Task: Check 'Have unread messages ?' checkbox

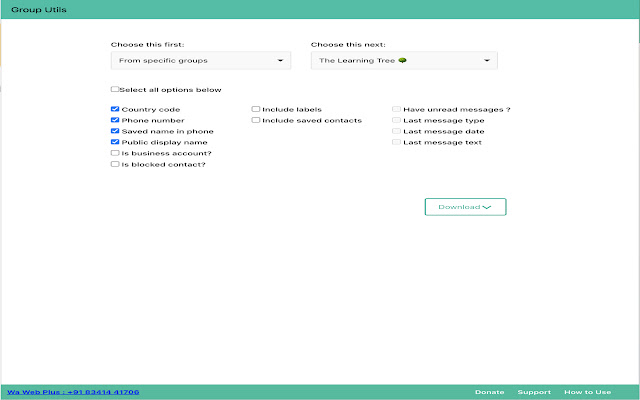Action: tap(396, 109)
